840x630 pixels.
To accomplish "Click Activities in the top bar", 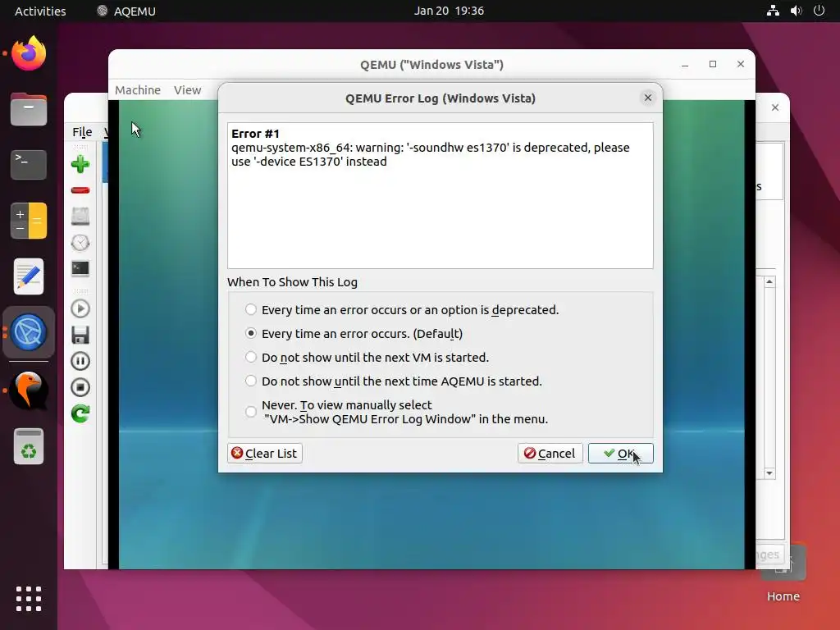I will [40, 11].
